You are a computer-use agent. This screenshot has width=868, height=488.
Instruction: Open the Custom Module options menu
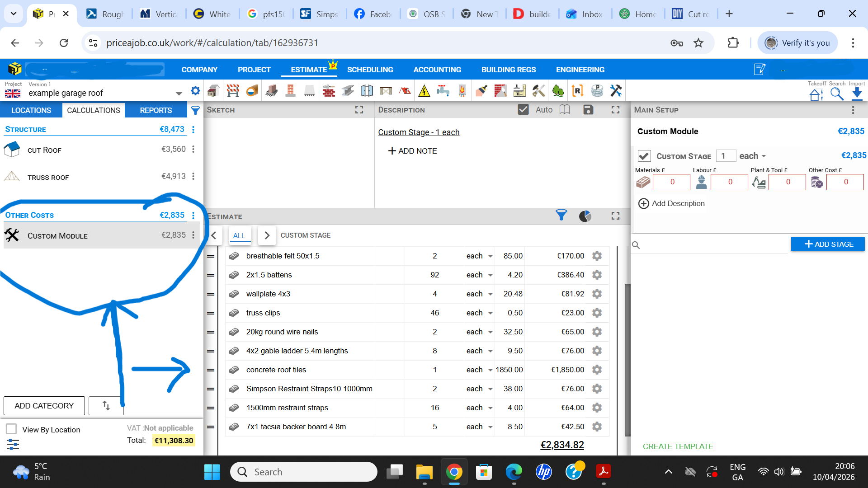point(193,235)
